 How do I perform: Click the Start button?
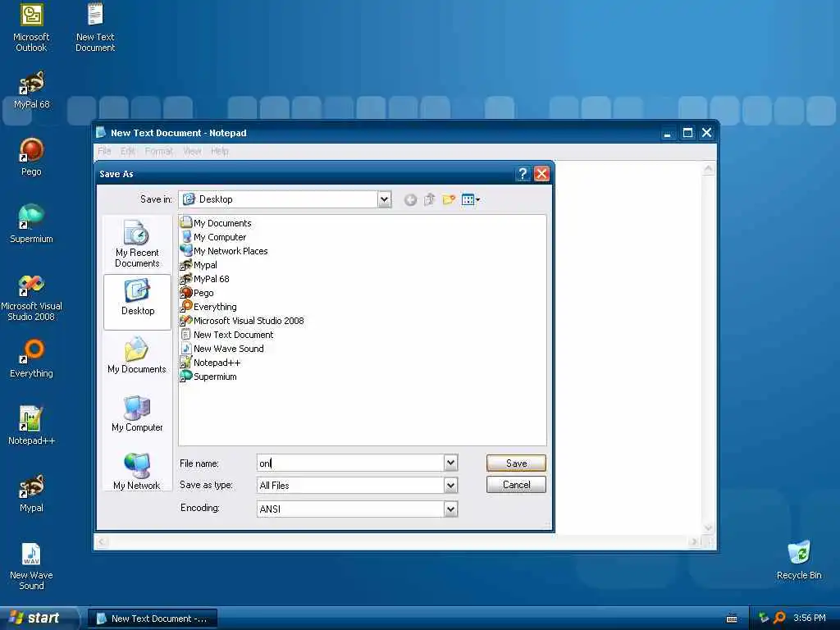38,618
